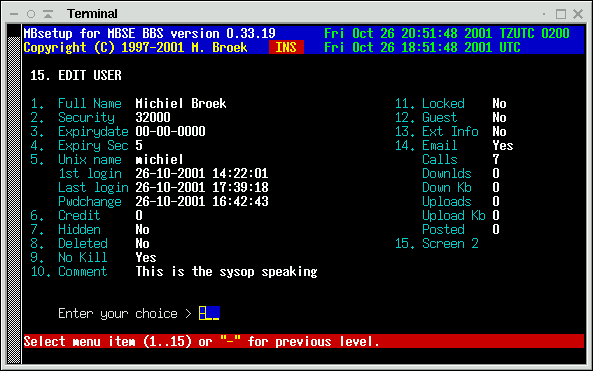Screen dimensions: 593x371
Task: Click the Expirydate value 00-00-0000
Action: (x=171, y=131)
